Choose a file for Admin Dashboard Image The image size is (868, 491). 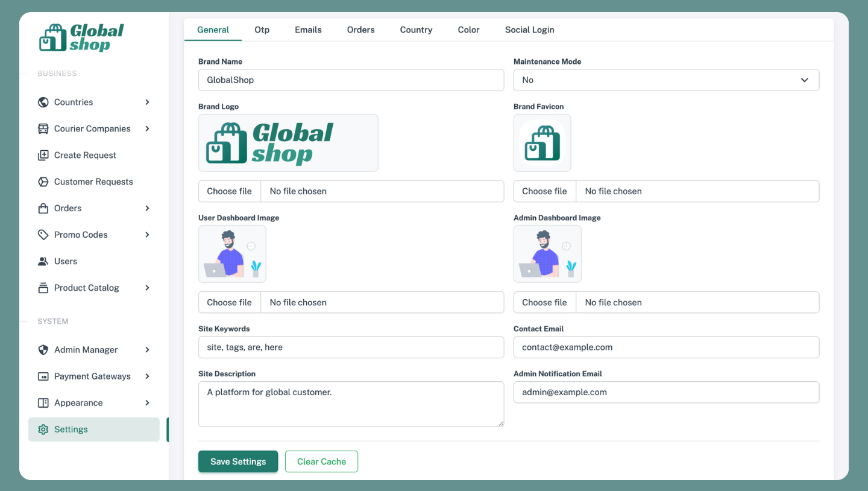[545, 302]
